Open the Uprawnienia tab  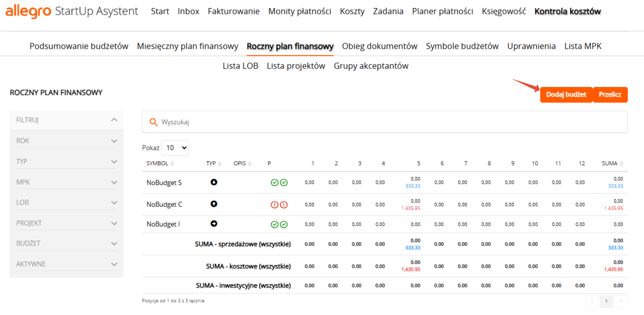point(531,46)
